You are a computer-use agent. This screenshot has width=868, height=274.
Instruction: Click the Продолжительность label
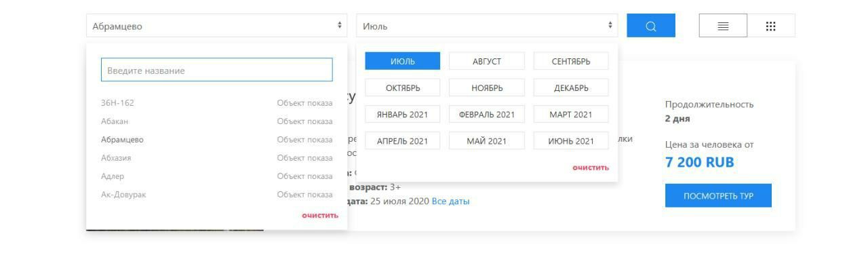coord(709,104)
